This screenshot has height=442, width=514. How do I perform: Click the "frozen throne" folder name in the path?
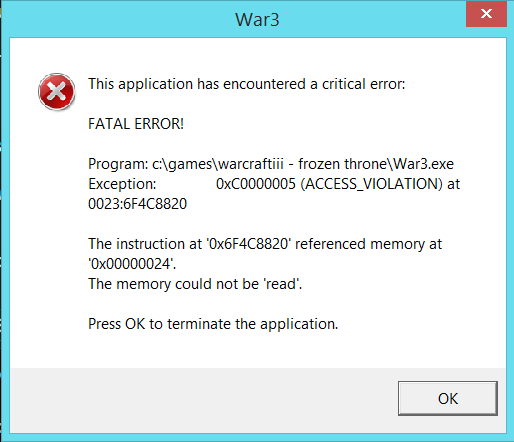pyautogui.click(x=343, y=164)
